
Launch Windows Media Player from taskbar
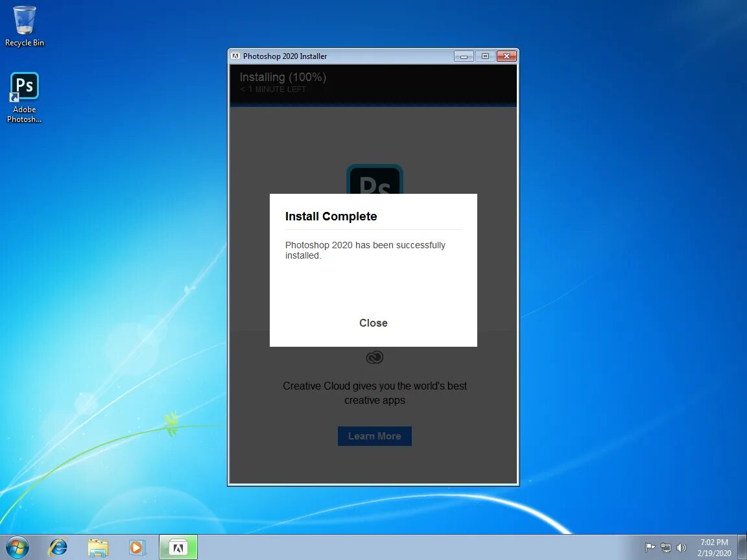pos(137,548)
